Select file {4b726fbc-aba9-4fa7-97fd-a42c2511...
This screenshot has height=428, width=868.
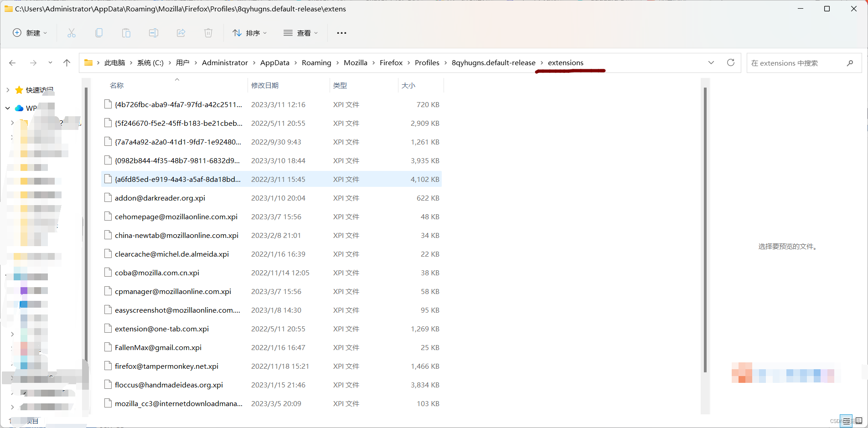point(271,104)
